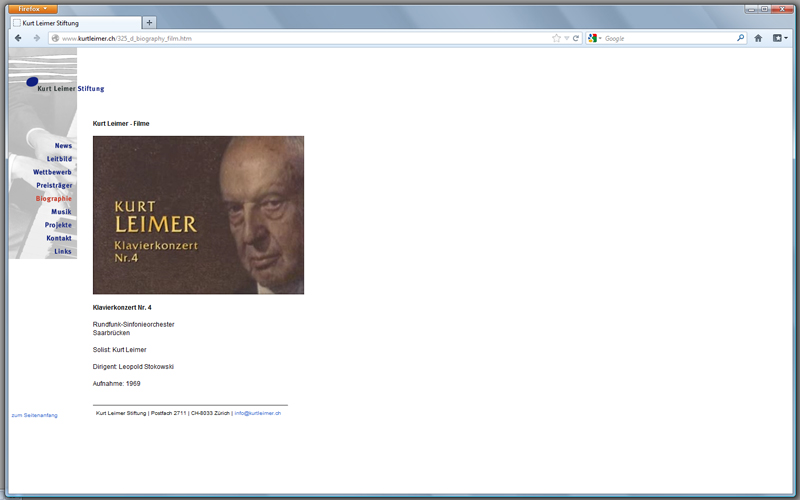Click the search magnifier icon
The height and width of the screenshot is (500, 800).
(x=741, y=38)
